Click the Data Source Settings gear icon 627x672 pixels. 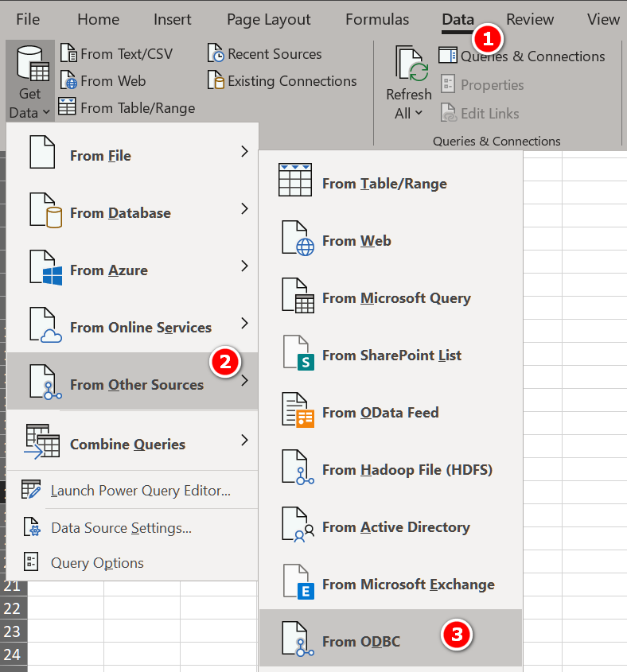[x=32, y=526]
